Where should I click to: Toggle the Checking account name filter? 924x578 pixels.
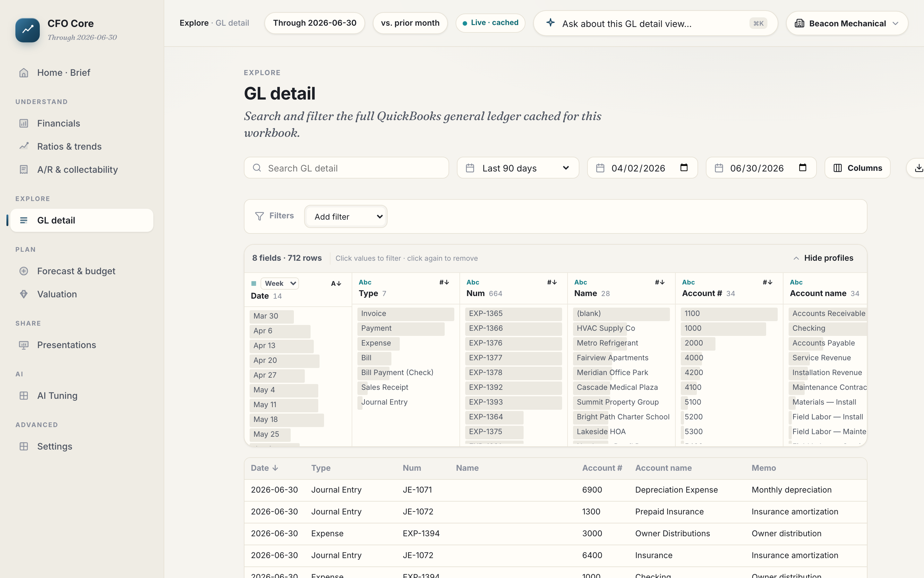coord(827,329)
